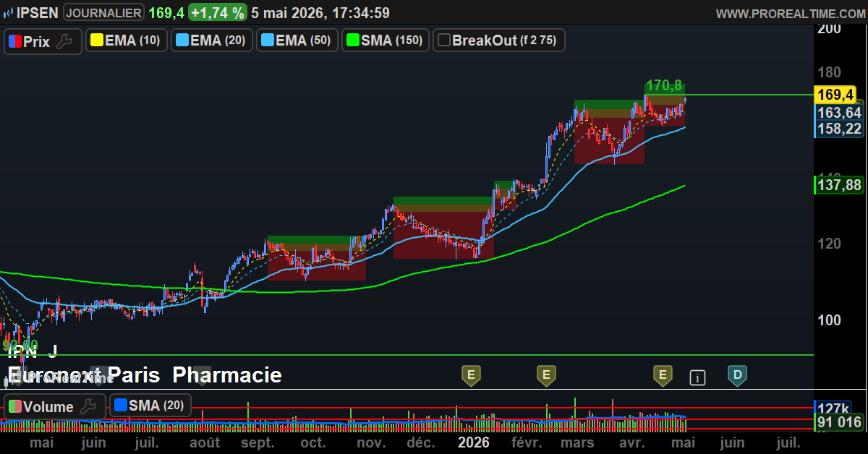Click the 170,8 high label on chart
The image size is (868, 454).
tap(664, 86)
